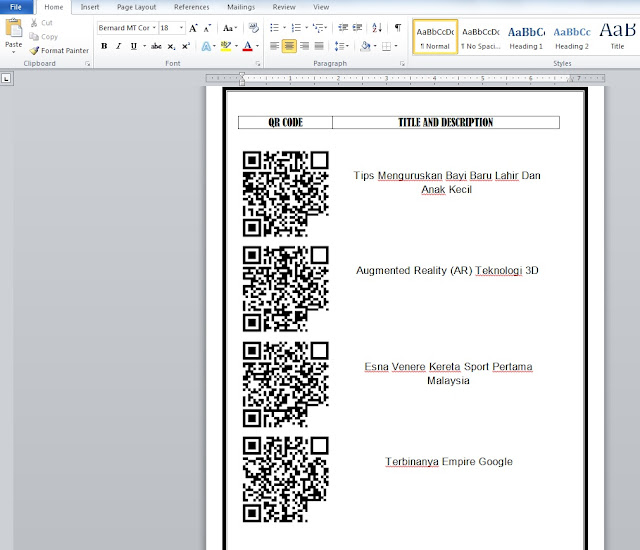Click the Terbinanya Empire Google text
640x550 pixels.
point(449,461)
